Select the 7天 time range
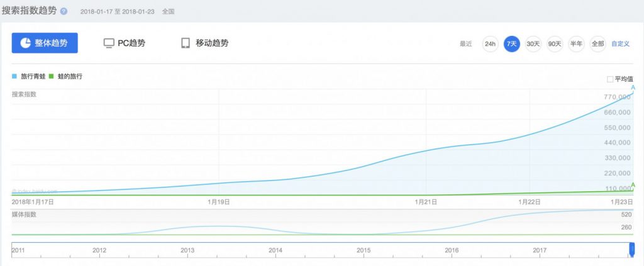 512,44
